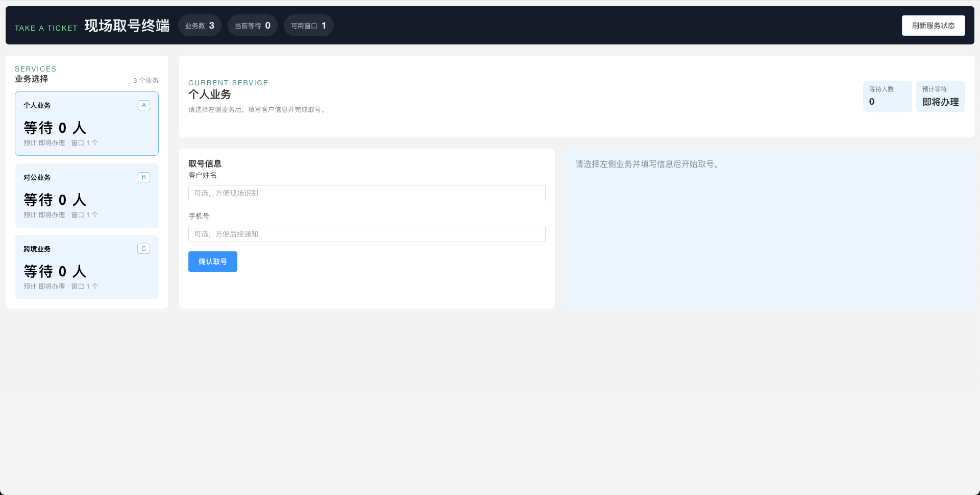
Task: Select the 个人业务 service card
Action: click(87, 124)
